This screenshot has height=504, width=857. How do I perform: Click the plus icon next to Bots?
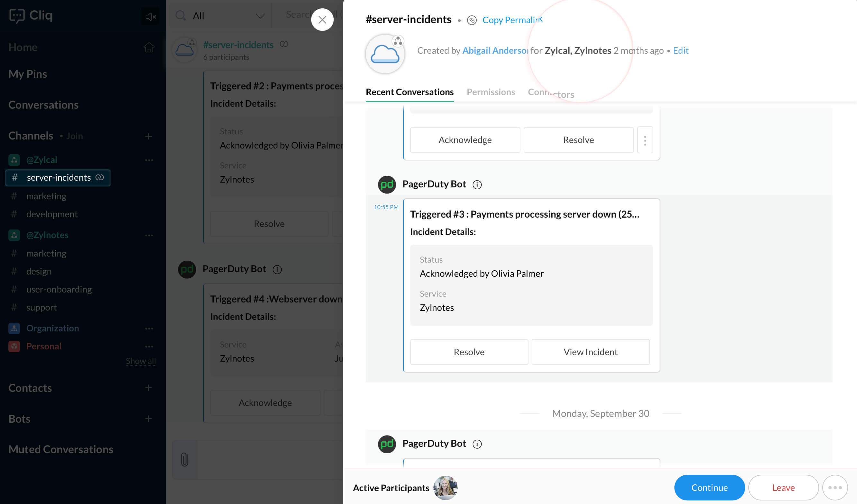tap(148, 419)
